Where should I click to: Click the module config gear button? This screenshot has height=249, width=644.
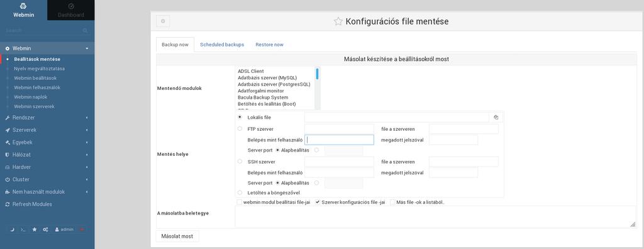click(163, 21)
